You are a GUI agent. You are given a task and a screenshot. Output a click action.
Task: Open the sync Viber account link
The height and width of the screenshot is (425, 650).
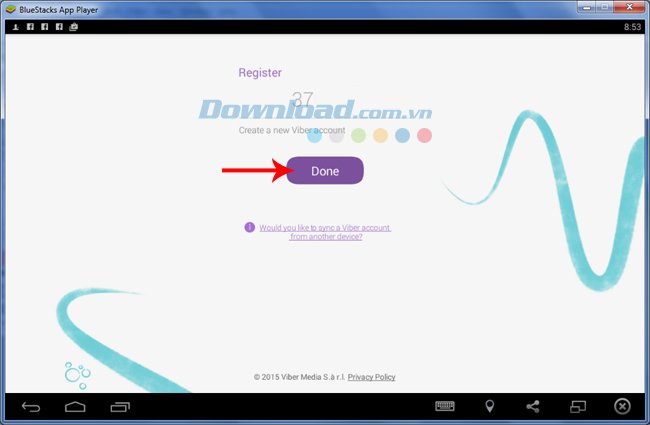coord(324,232)
